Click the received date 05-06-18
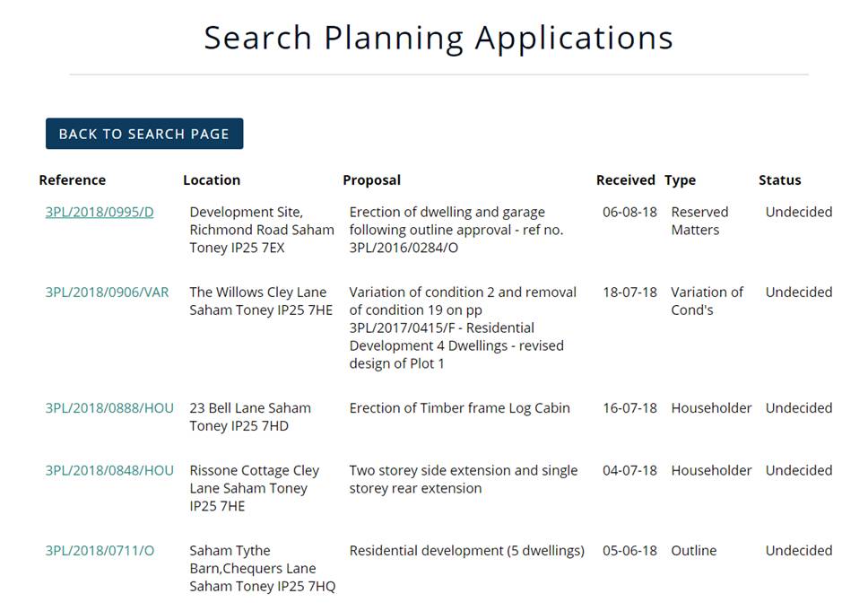Screen dimensions: 868x611 (x=630, y=551)
